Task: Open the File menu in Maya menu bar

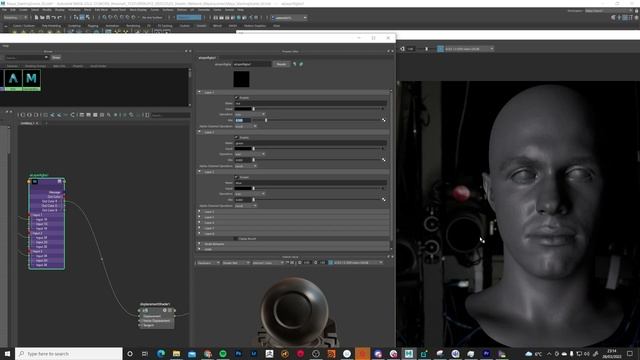Action: click(4, 10)
